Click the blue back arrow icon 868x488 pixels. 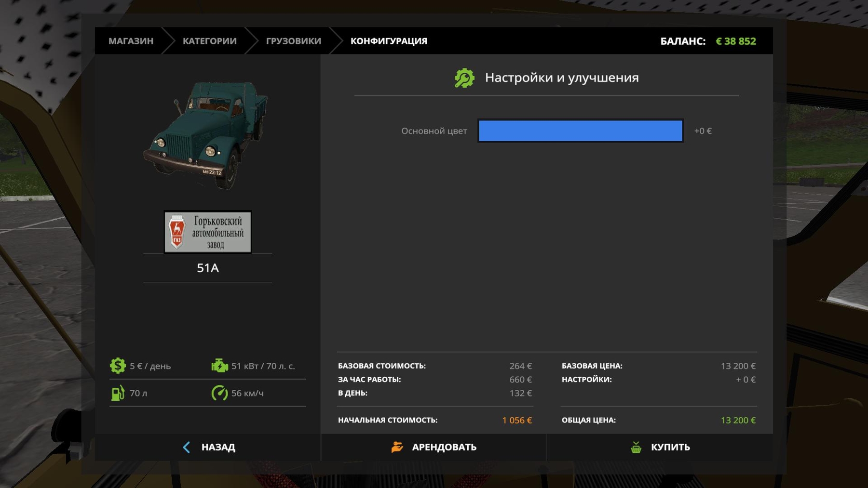point(187,447)
